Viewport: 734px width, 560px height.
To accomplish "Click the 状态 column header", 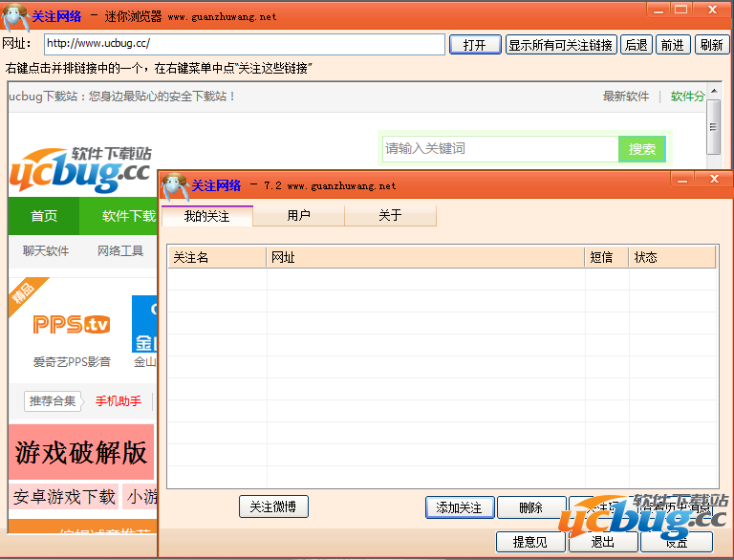I will point(672,257).
